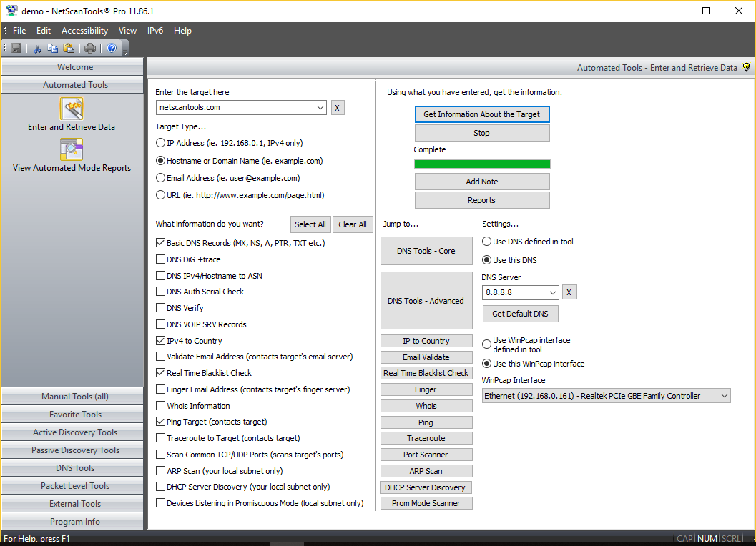Click the green Complete progress bar
The width and height of the screenshot is (756, 546).
coord(482,164)
